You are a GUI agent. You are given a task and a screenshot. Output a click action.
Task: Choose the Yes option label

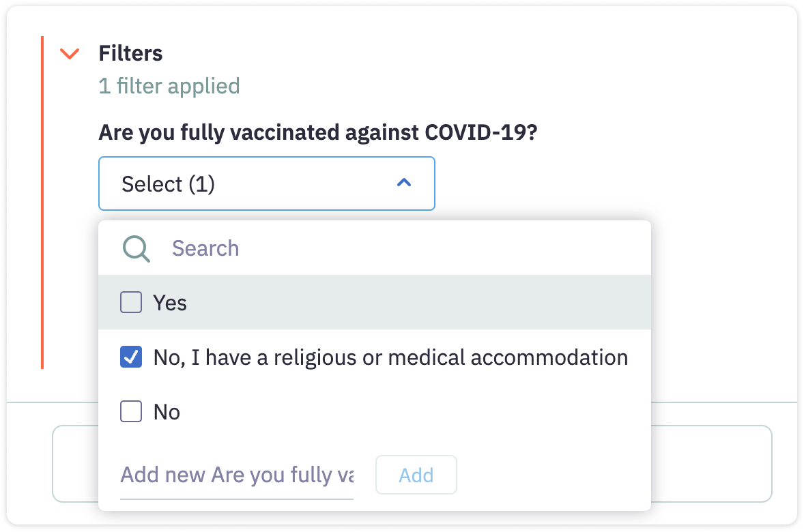(x=170, y=302)
